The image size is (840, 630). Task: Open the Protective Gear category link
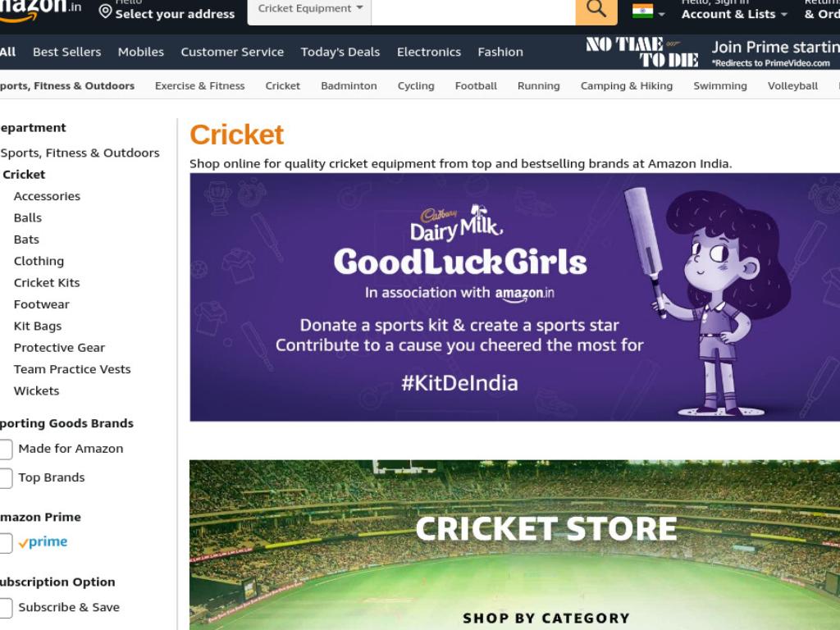[59, 348]
